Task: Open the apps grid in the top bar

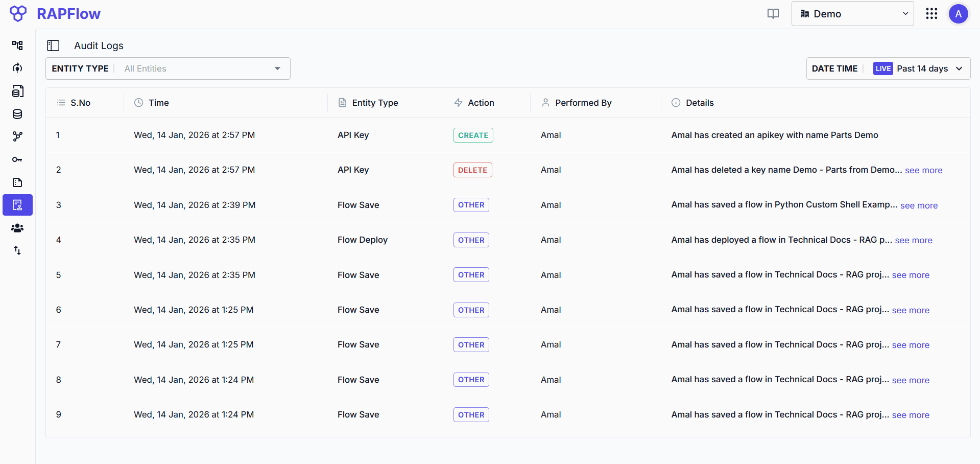Action: click(931, 14)
